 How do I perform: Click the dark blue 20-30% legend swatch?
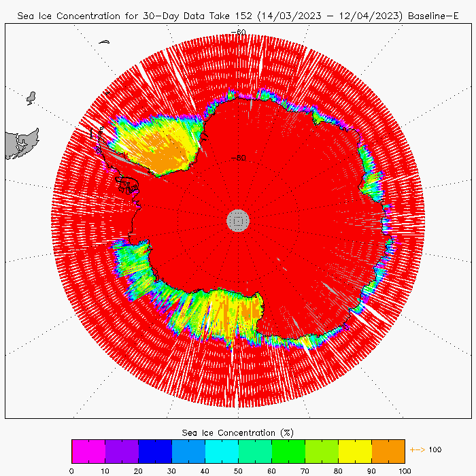click(154, 451)
